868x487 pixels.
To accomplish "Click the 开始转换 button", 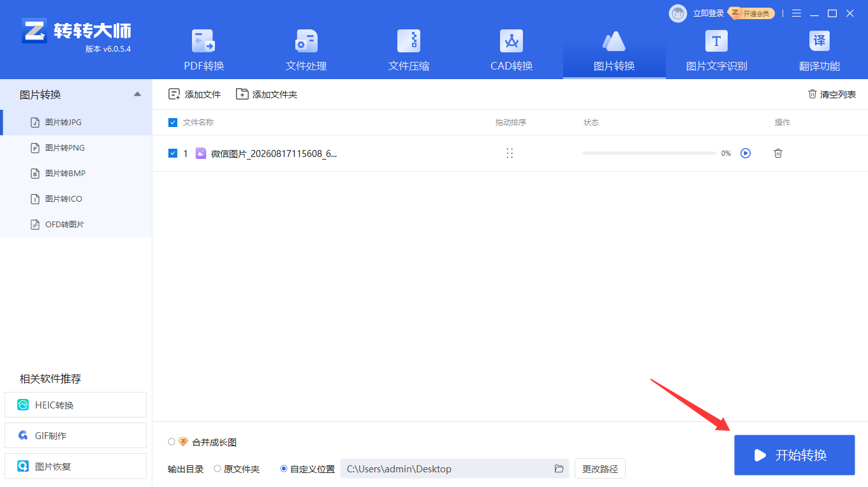I will 795,455.
